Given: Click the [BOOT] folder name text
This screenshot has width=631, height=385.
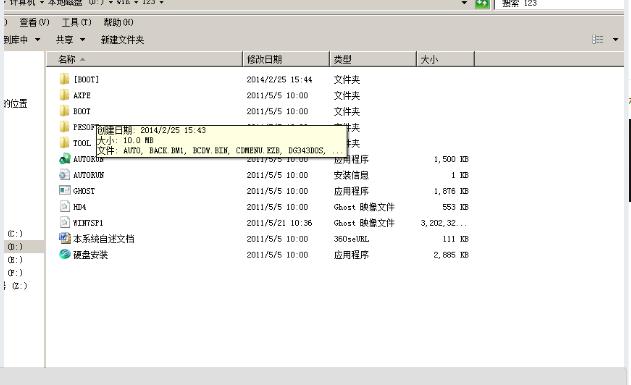Looking at the screenshot, I should (86, 79).
